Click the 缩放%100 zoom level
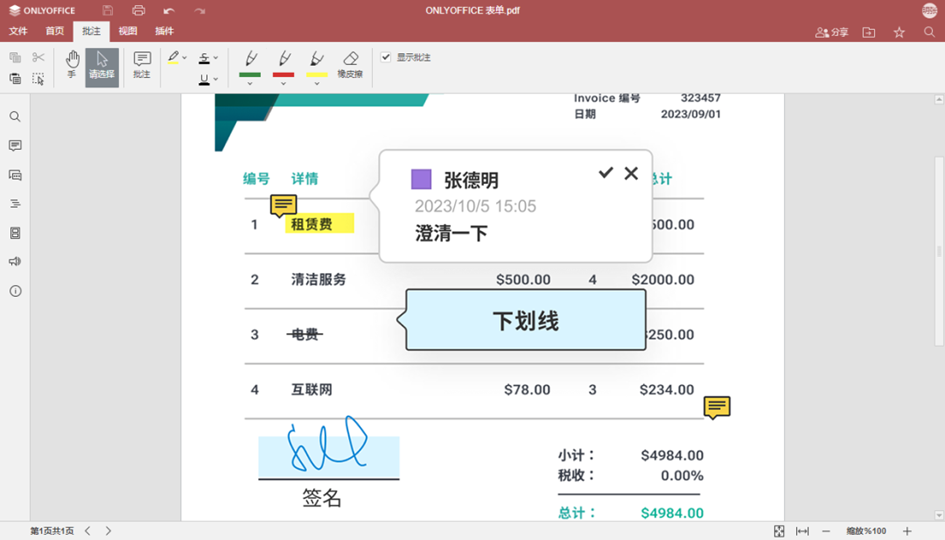 click(866, 531)
